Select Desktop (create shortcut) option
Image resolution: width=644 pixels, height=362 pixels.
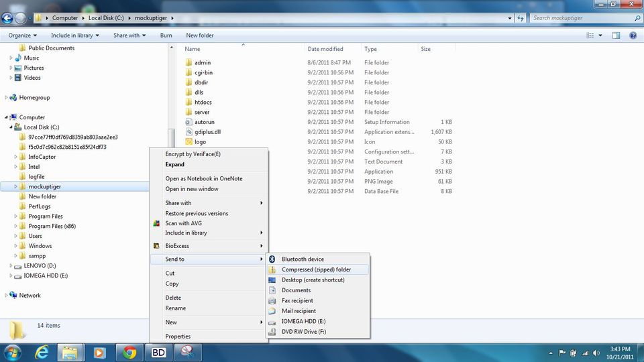click(318, 280)
